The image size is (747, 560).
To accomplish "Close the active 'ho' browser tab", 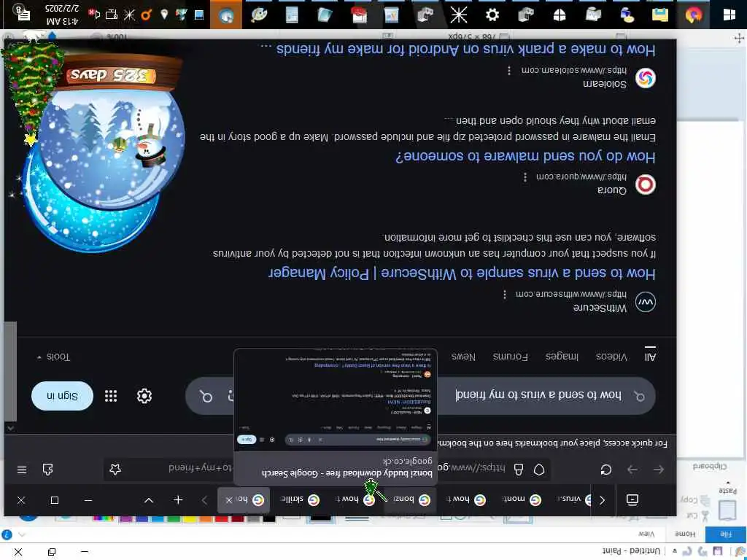I will tap(229, 500).
